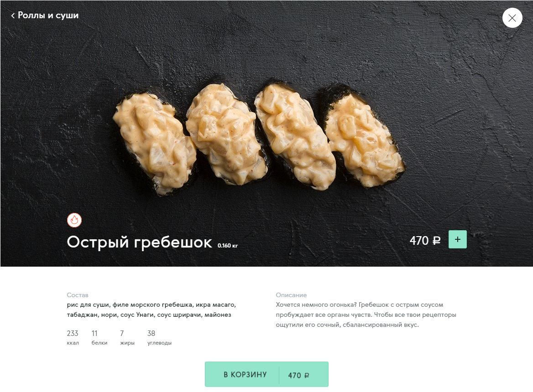Click the ruble sign next to the white 470 price

(436, 241)
